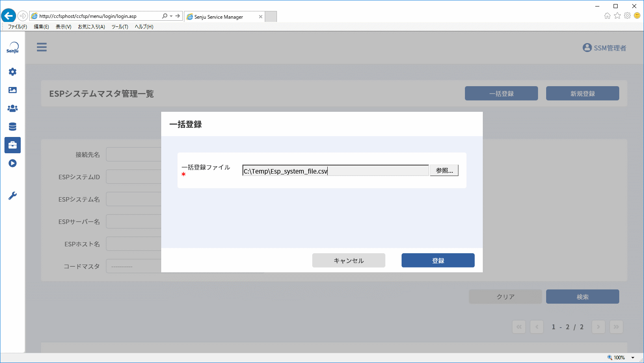The image size is (644, 363).
Task: Open a new browser tab
Action: tap(271, 17)
